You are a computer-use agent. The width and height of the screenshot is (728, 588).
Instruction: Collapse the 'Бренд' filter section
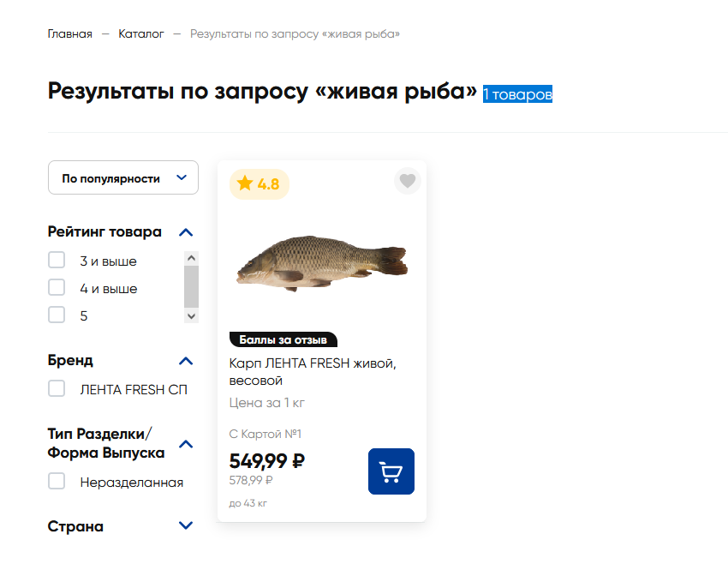point(186,361)
